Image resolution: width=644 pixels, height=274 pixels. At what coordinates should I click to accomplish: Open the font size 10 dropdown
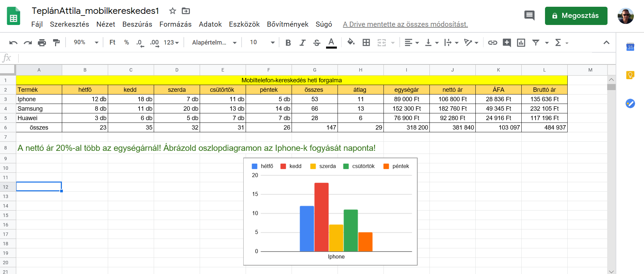click(x=262, y=43)
